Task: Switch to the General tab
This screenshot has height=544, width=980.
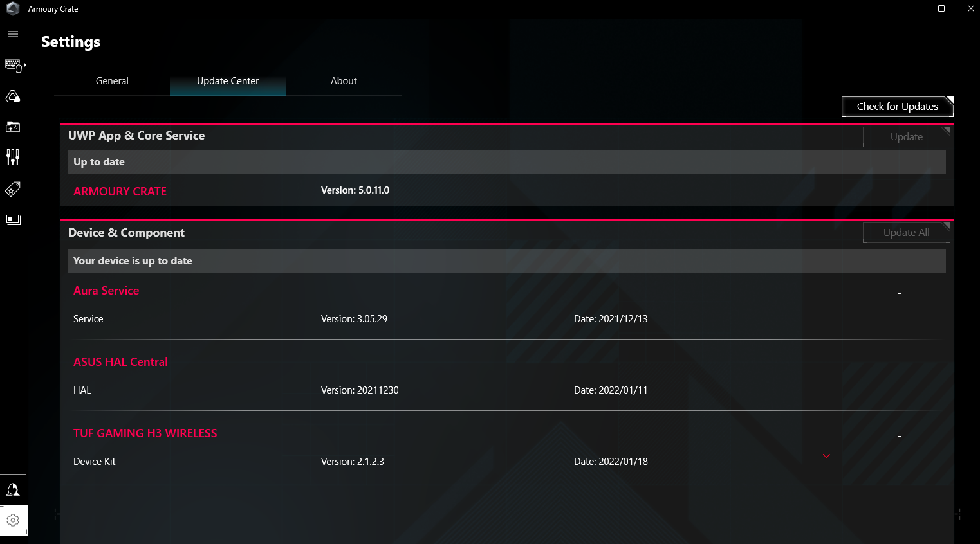Action: click(112, 81)
